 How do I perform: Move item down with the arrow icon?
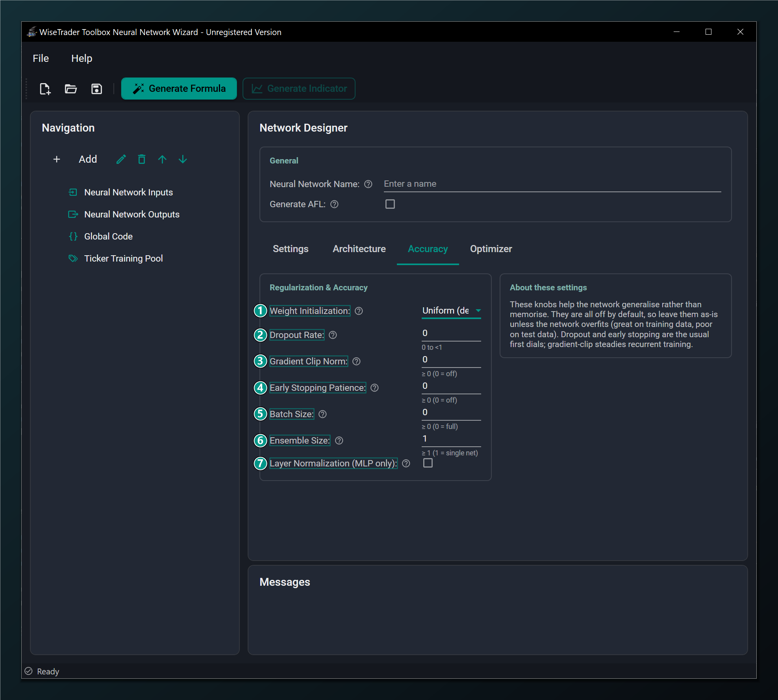coord(183,159)
